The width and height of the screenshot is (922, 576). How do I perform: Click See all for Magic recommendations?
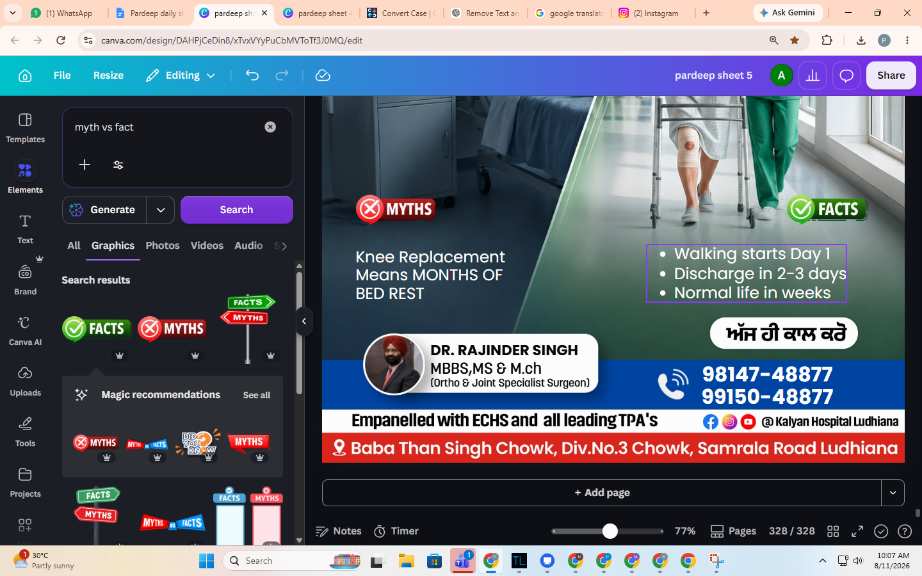256,395
